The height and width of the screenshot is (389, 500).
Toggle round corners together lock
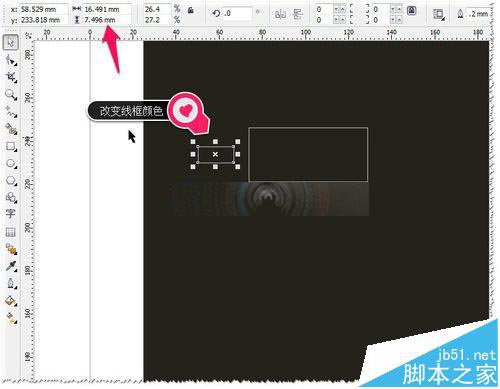pos(412,11)
